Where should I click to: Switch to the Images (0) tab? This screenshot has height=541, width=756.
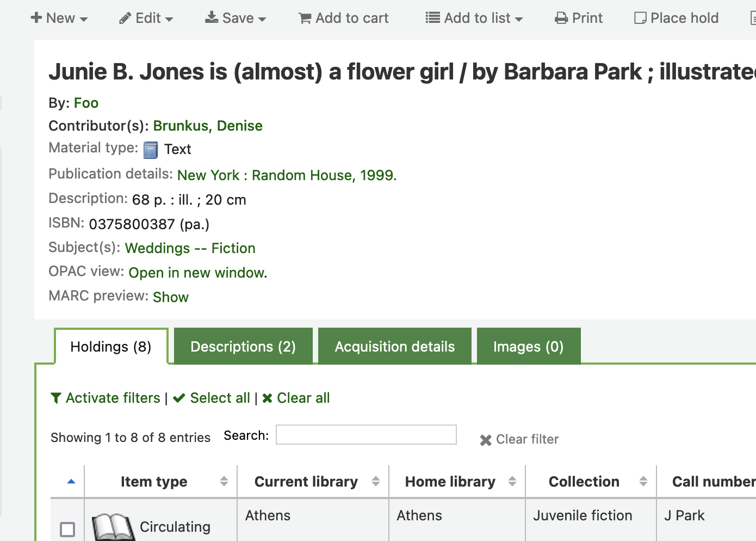point(528,347)
